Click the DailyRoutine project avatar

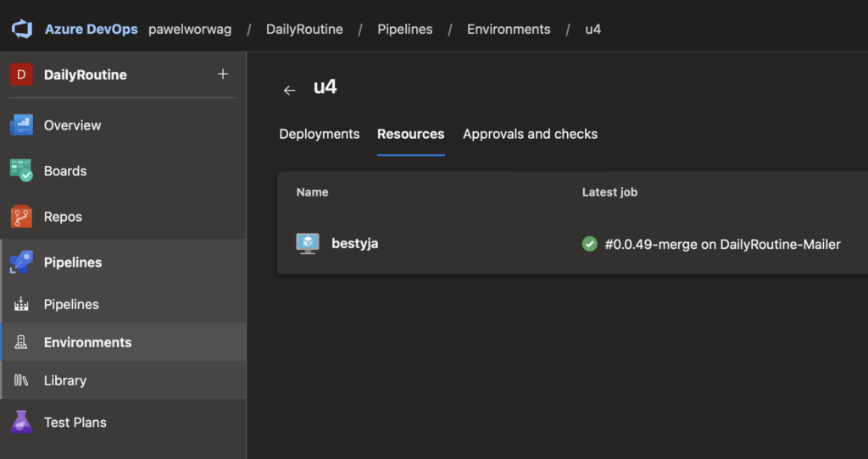pyautogui.click(x=21, y=75)
